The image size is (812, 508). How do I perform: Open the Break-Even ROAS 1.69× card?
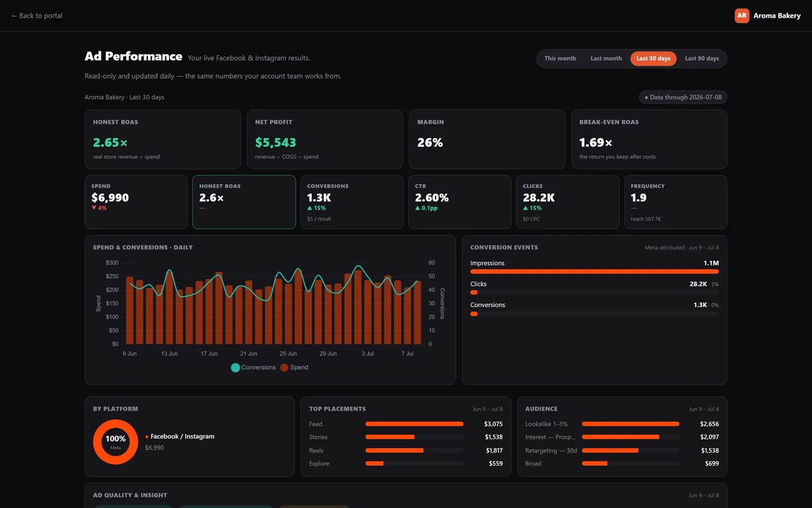point(649,139)
